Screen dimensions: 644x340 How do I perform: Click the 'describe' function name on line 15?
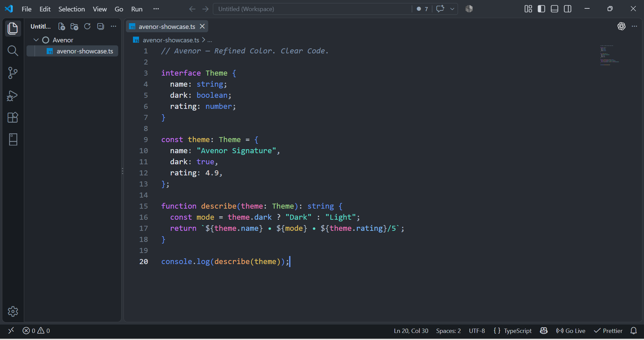(219, 206)
